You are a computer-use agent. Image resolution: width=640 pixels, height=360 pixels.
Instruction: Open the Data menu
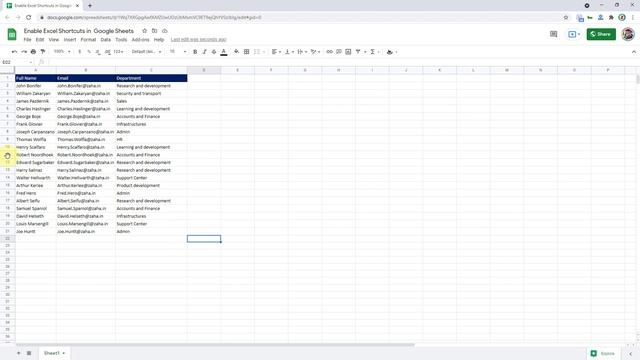click(106, 40)
